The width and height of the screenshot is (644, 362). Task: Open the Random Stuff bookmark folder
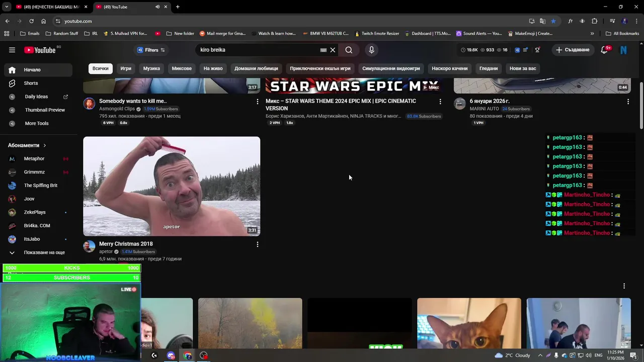[62, 34]
